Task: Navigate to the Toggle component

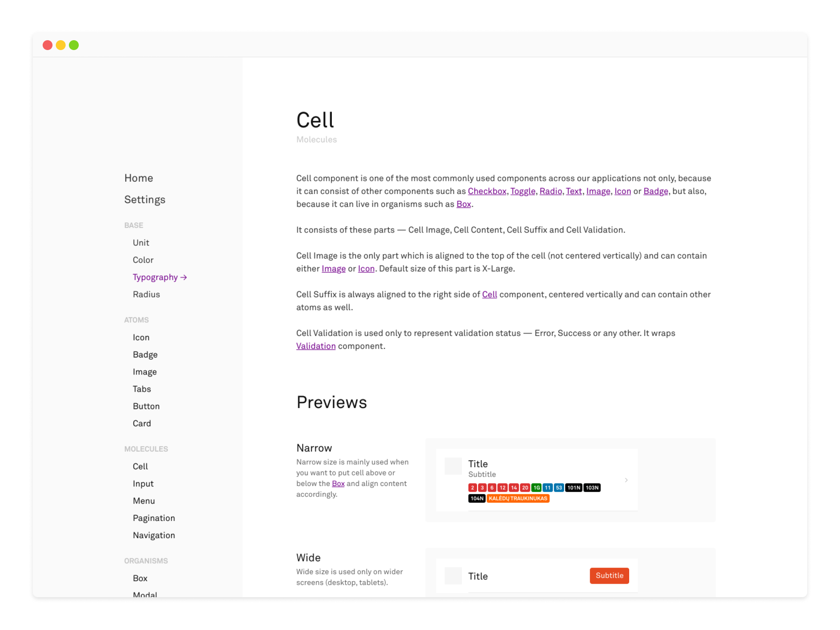Action: tap(523, 191)
